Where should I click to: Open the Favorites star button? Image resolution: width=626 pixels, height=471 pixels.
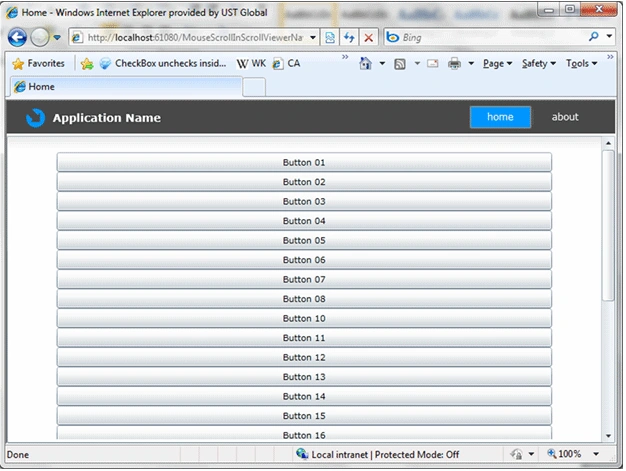39,63
